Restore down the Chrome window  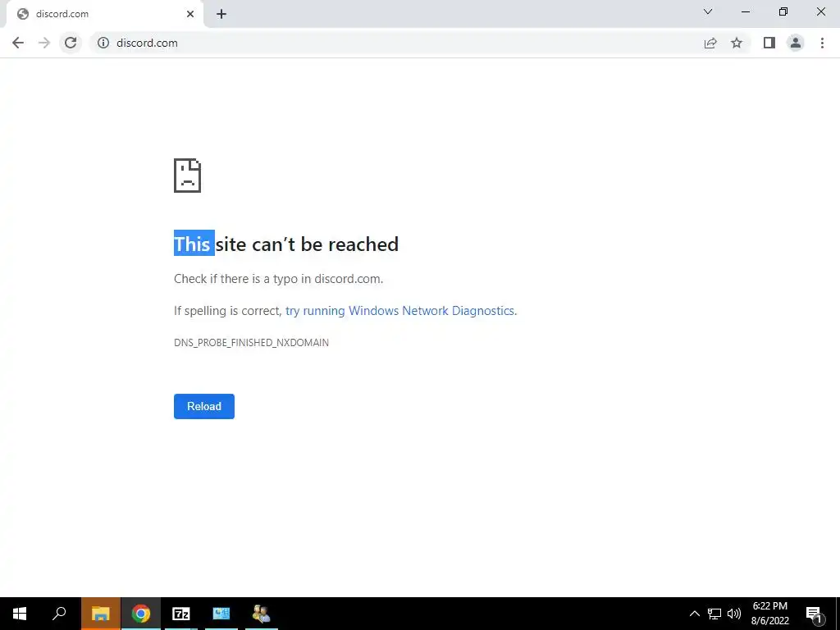tap(783, 11)
